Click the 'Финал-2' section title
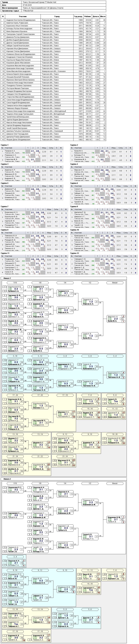 7,479
